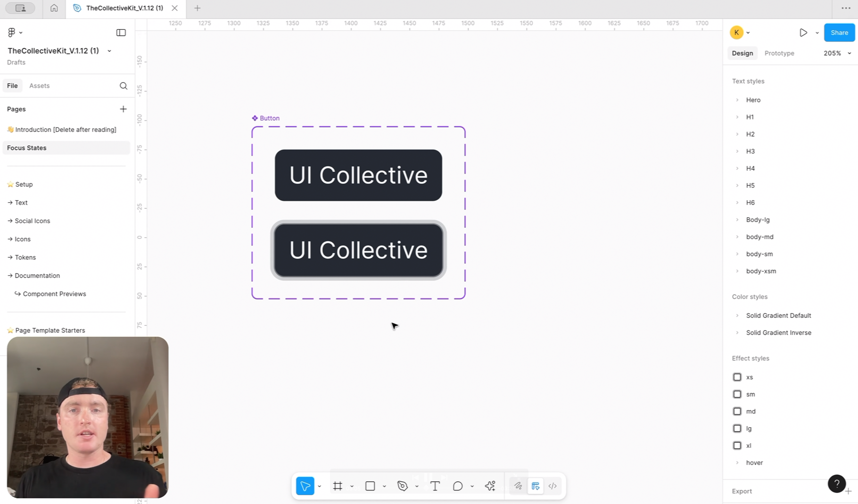Expand the Body-lg text style group

click(x=737, y=220)
